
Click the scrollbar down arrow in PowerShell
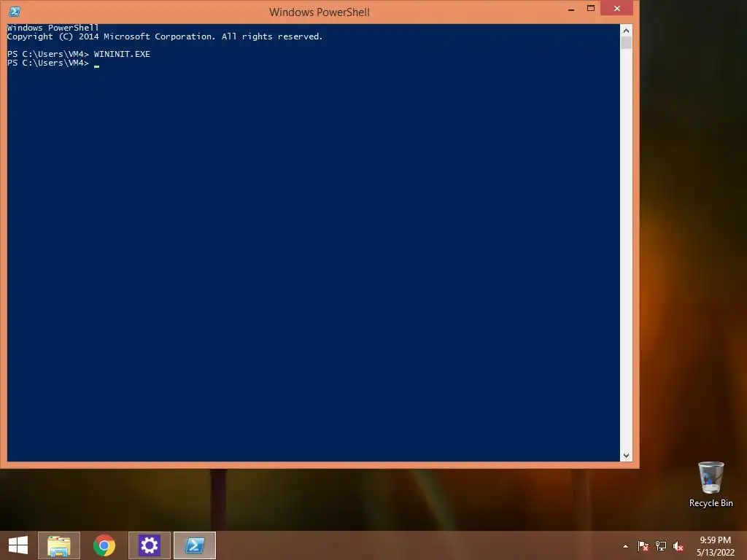pyautogui.click(x=626, y=456)
